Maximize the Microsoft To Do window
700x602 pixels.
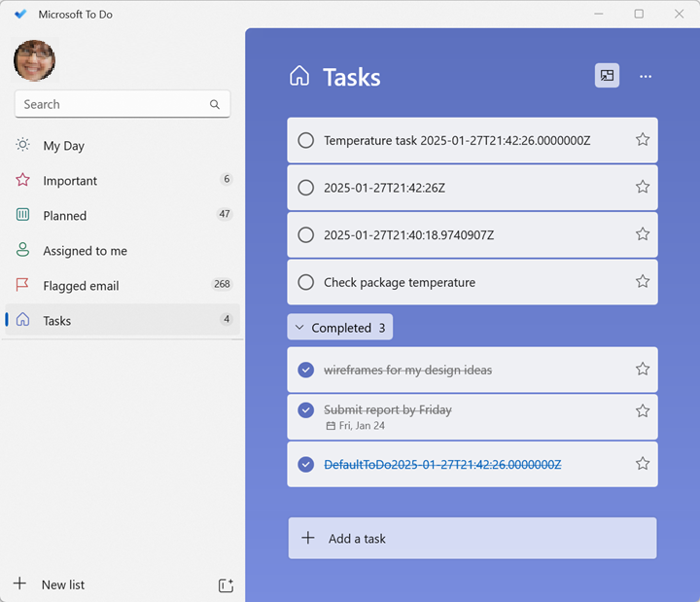pos(639,14)
